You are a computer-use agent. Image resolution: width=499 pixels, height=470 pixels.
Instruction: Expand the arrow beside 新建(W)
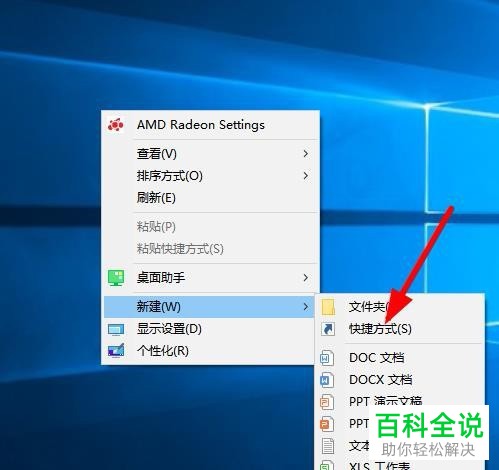coord(306,307)
